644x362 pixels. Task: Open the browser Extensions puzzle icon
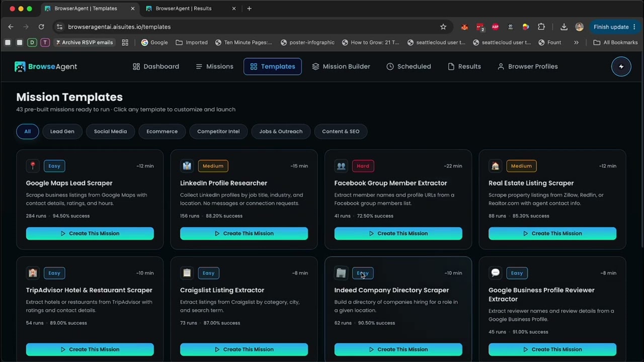(541, 27)
